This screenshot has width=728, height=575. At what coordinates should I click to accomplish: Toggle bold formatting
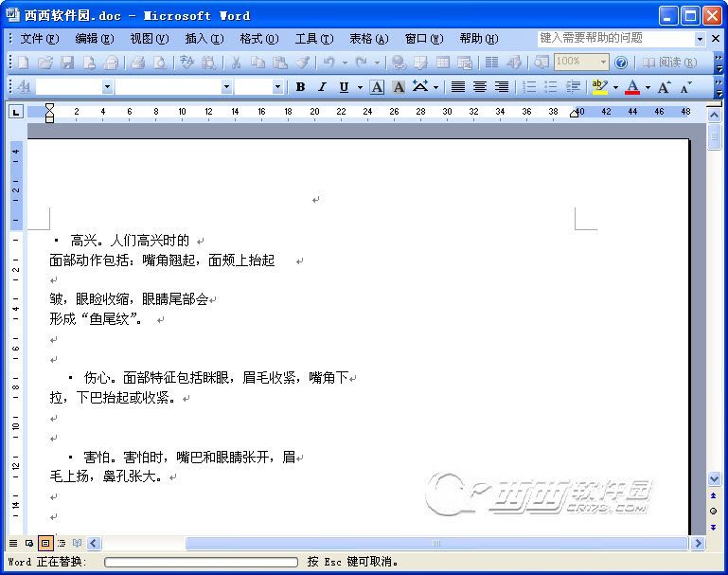point(300,86)
